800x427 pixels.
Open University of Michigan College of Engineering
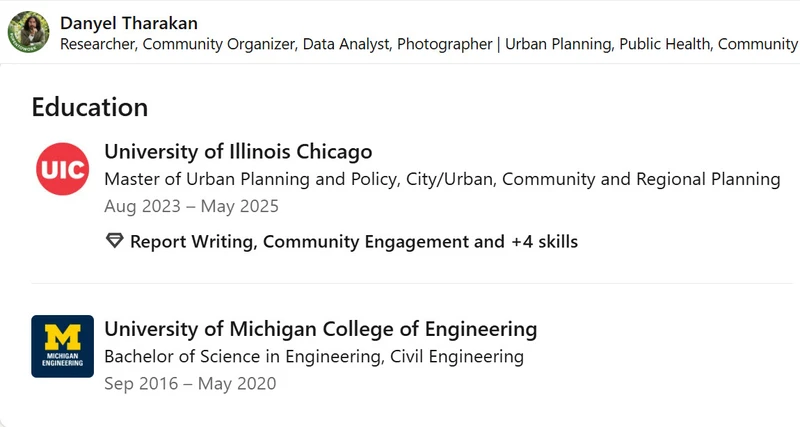[x=320, y=329]
